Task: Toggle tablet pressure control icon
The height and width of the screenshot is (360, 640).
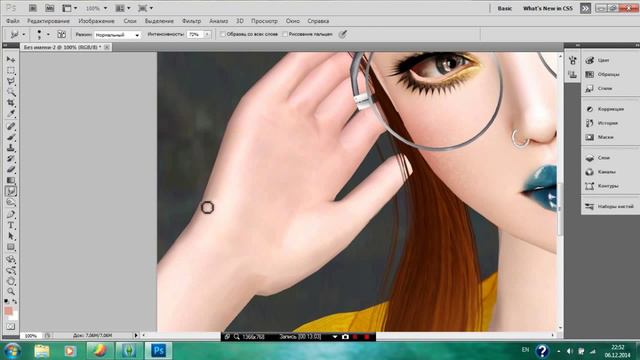Action: point(343,34)
